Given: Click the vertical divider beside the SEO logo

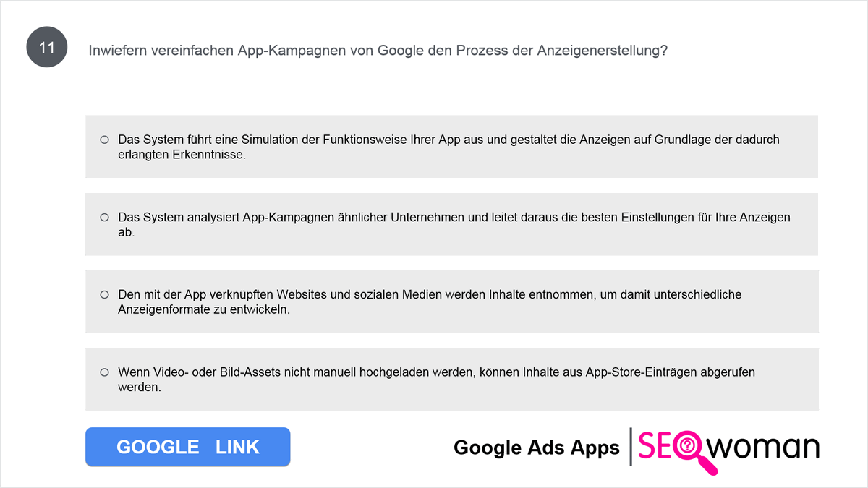Looking at the screenshot, I should coord(631,447).
